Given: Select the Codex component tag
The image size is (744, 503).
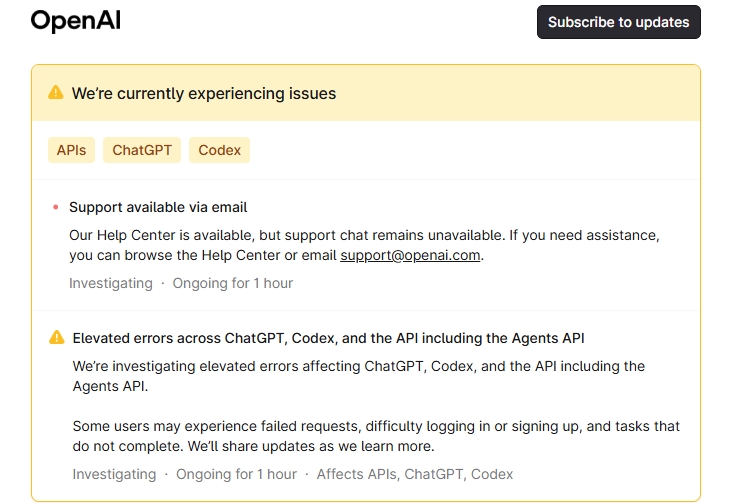Looking at the screenshot, I should point(219,150).
